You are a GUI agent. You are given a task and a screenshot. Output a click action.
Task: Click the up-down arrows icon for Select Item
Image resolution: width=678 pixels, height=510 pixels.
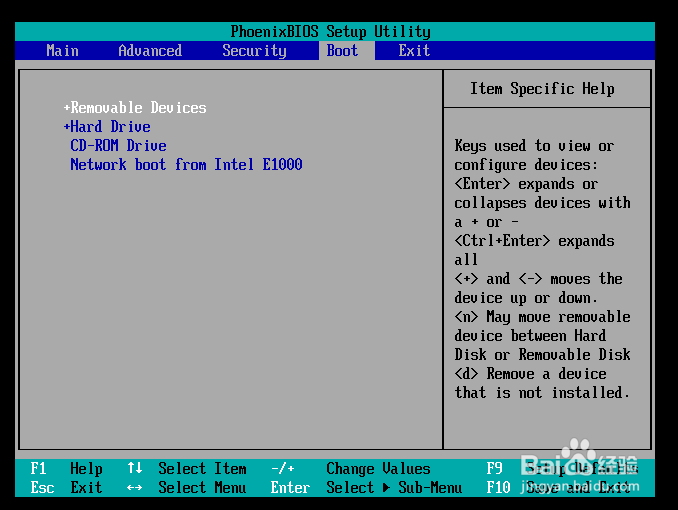134,468
